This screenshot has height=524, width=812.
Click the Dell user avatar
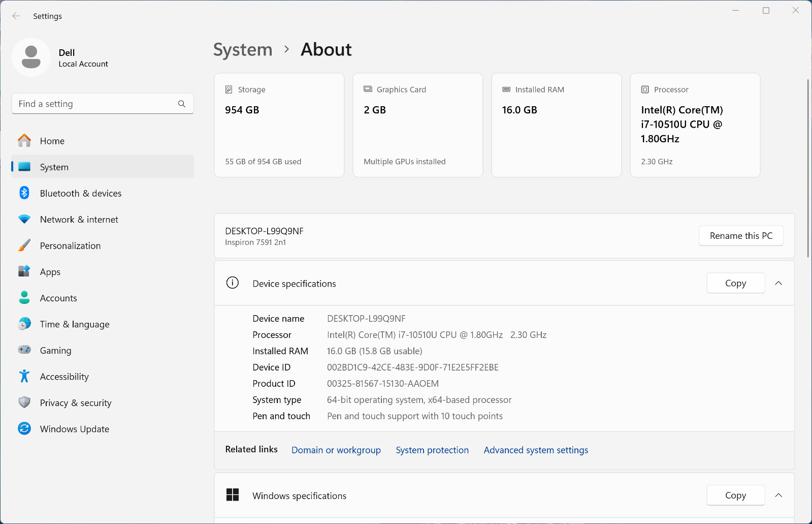31,57
